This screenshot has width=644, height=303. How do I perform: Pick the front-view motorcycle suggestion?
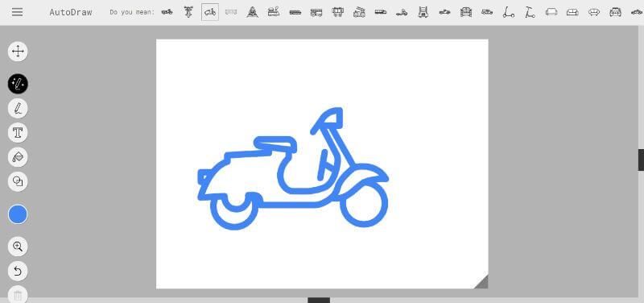pyautogui.click(x=188, y=12)
